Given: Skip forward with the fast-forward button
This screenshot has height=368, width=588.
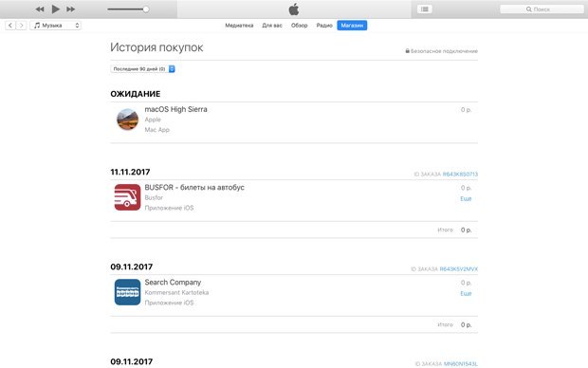Looking at the screenshot, I should 70,9.
